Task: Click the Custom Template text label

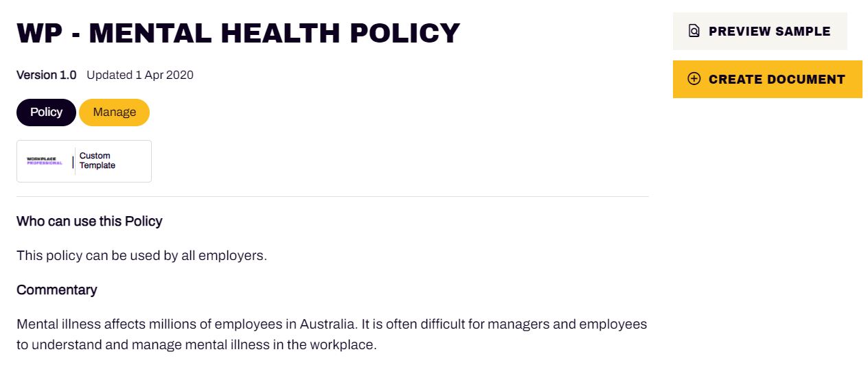Action: click(98, 161)
